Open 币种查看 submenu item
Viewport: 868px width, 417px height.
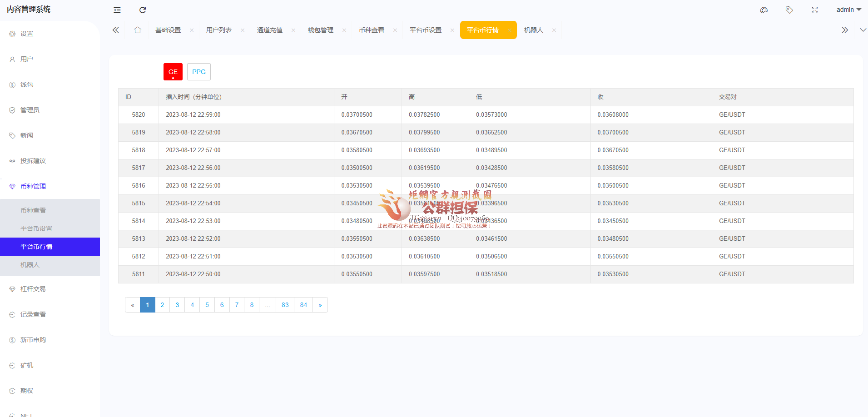pyautogui.click(x=50, y=210)
